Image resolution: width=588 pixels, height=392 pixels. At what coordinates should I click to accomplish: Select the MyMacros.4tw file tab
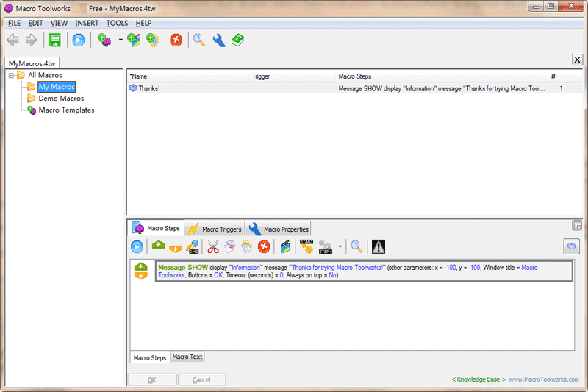click(x=32, y=63)
